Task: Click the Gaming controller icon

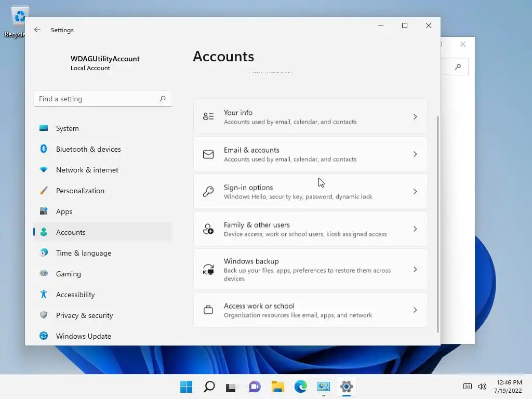Action: point(44,273)
